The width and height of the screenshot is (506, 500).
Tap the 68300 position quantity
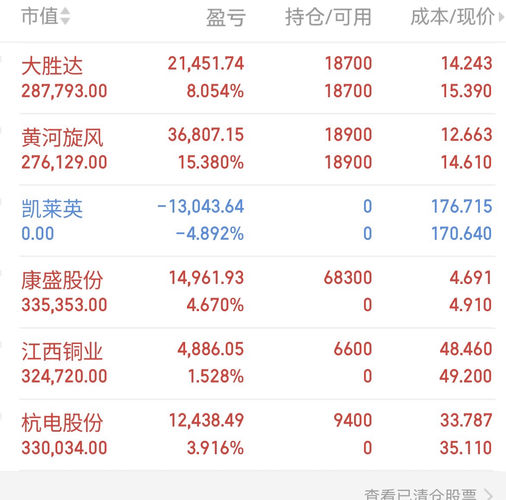point(348,278)
